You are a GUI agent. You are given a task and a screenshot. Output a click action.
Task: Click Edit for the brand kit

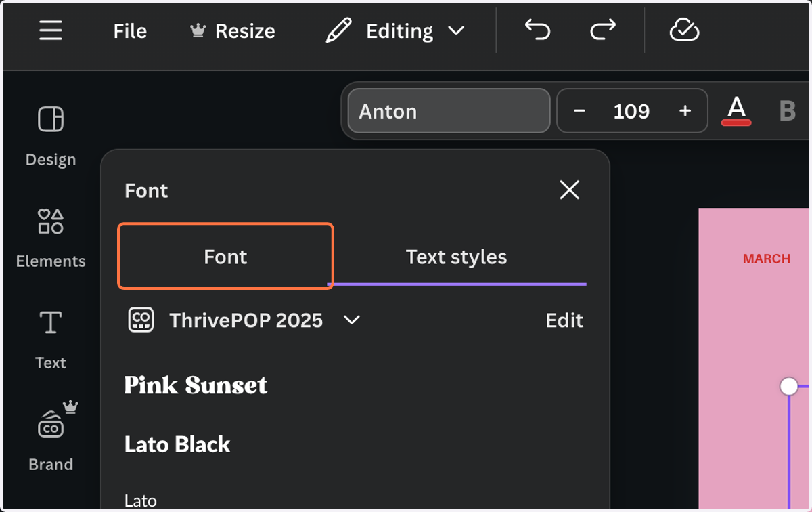tap(564, 320)
